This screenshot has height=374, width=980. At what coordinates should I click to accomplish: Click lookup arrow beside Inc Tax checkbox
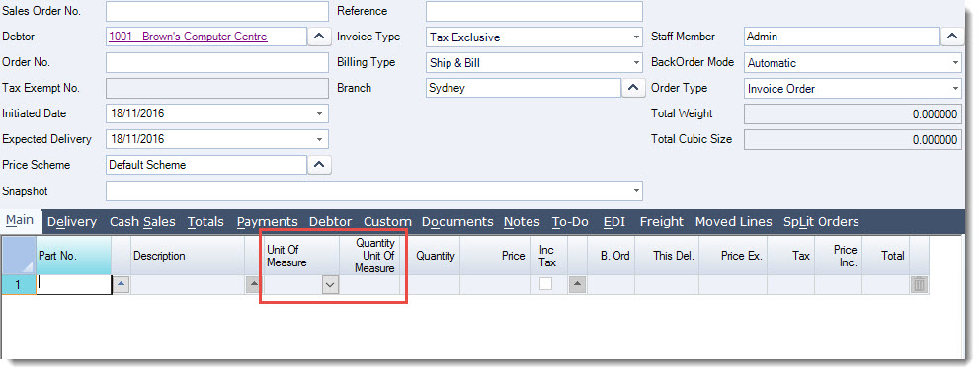[x=577, y=285]
